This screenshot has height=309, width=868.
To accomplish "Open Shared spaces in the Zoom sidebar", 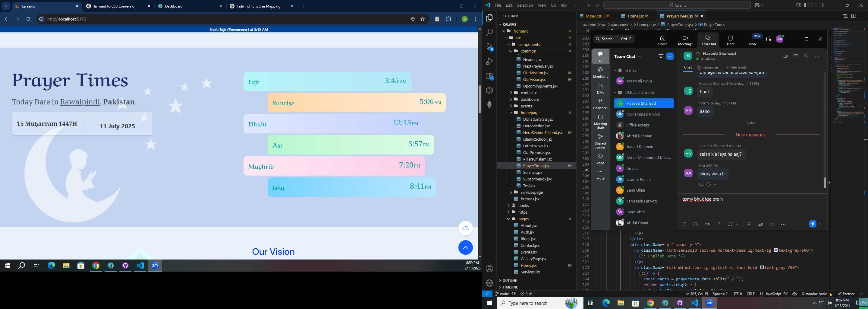I will point(600,141).
